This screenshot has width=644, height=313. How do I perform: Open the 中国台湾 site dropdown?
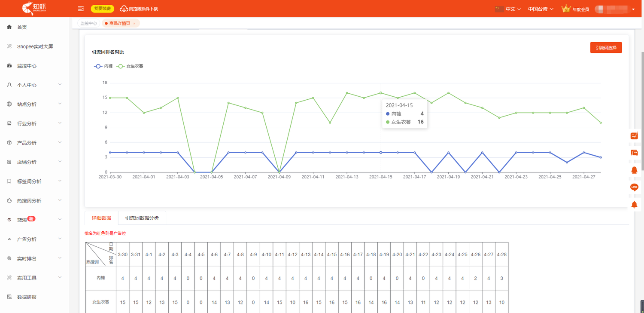coord(541,9)
